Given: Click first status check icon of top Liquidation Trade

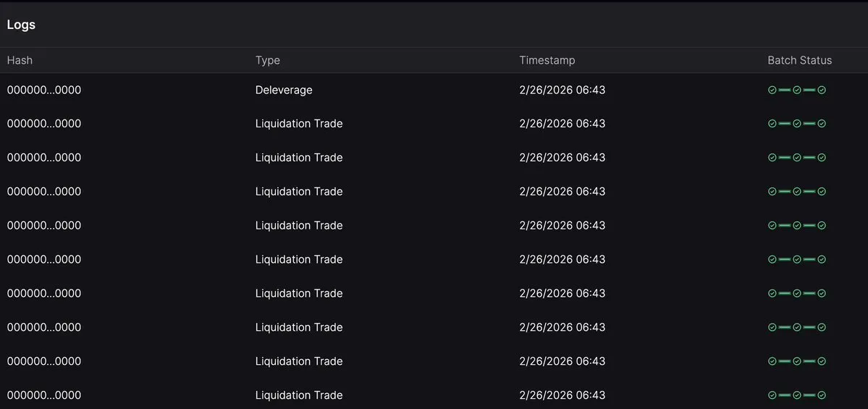Looking at the screenshot, I should pyautogui.click(x=772, y=124).
